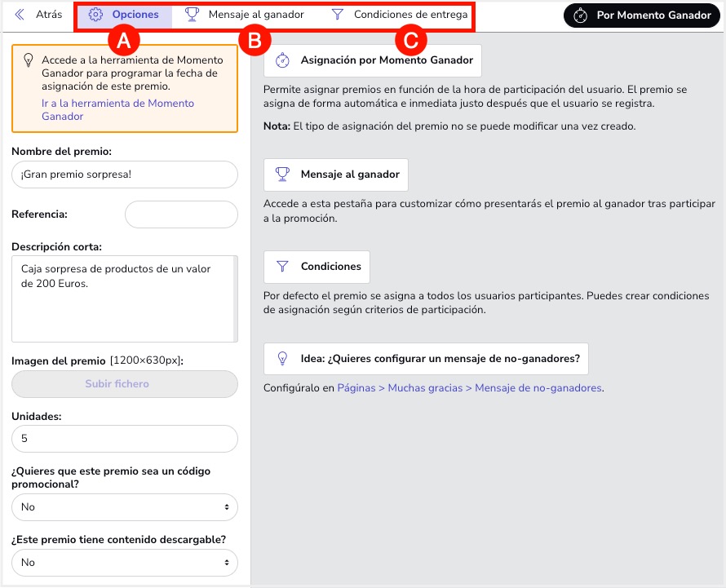726x588 pixels.
Task: Click the funnel icon in Condiciones de entrega tab
Action: 337,15
